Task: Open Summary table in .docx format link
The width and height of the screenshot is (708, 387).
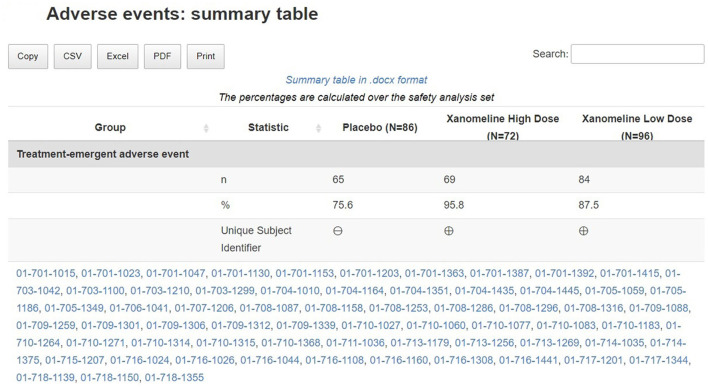Action: click(x=356, y=80)
